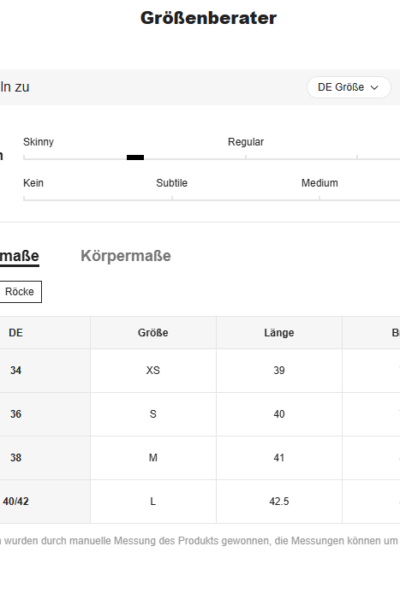
Task: Click the Skinny label on fit scale
Action: pyautogui.click(x=38, y=142)
